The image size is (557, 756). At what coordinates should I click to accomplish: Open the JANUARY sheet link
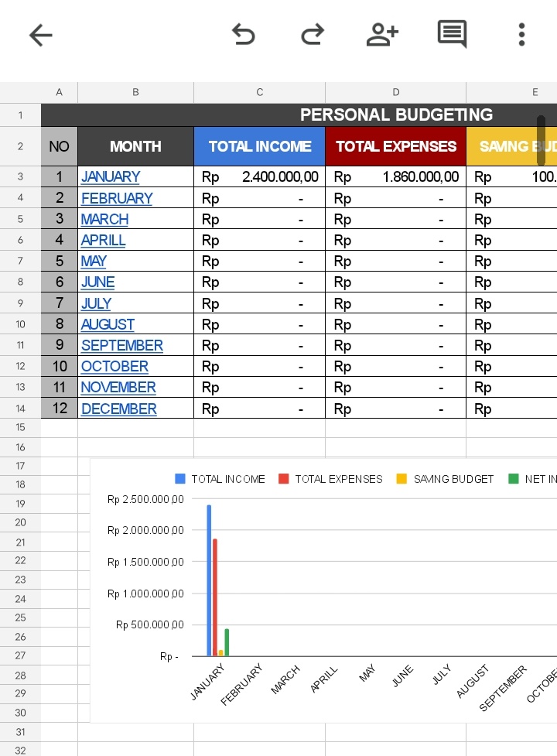pyautogui.click(x=111, y=176)
